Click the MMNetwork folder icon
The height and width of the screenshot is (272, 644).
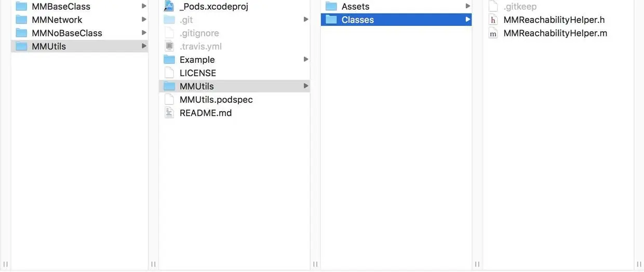click(21, 20)
